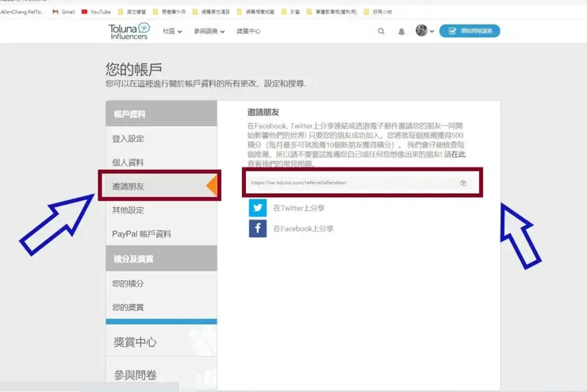The image size is (587, 392).
Task: Select 登入設定 in sidebar
Action: pyautogui.click(x=161, y=139)
